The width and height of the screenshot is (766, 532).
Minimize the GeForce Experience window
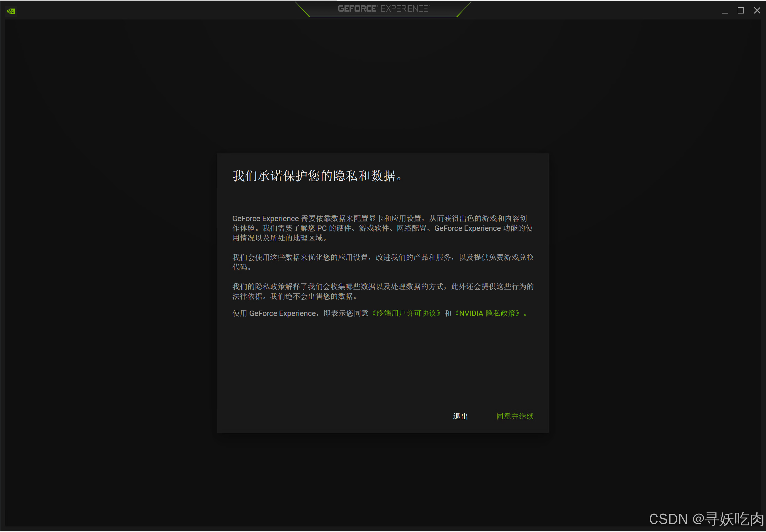pos(725,11)
